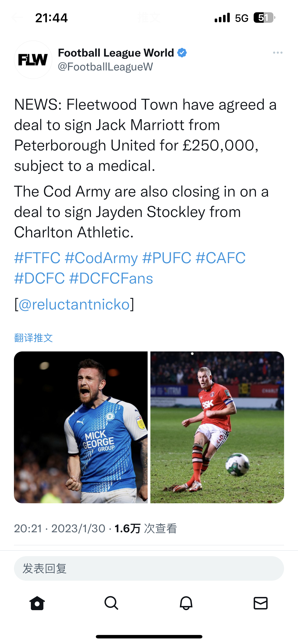Viewport: 298px width, 644px height.
Task: Open the Notifications bell icon
Action: pos(186,603)
